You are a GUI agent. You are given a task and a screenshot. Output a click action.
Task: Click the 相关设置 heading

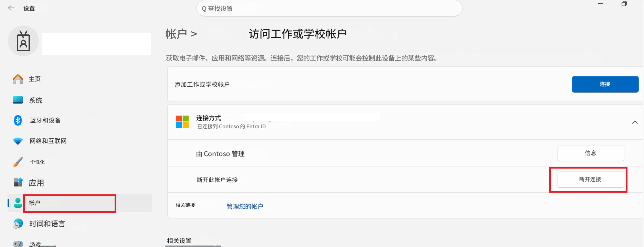tap(179, 241)
